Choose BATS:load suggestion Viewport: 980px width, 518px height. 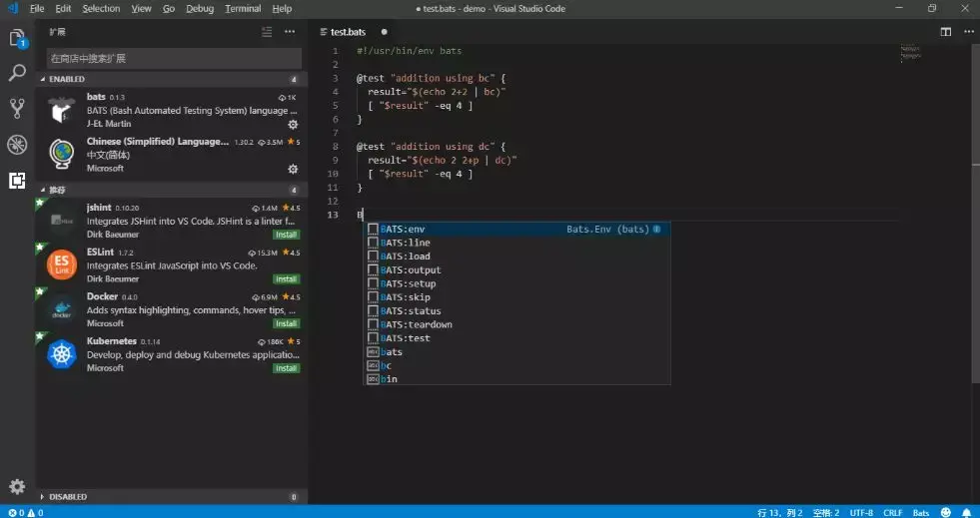point(516,257)
